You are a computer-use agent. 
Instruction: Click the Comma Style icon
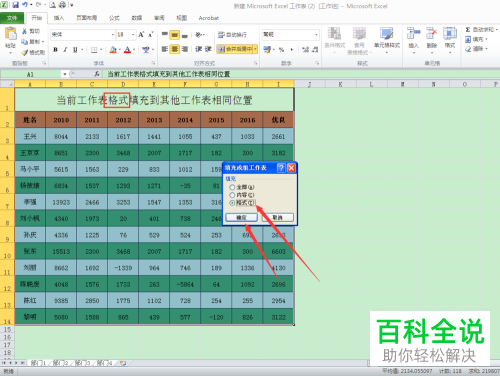[292, 50]
